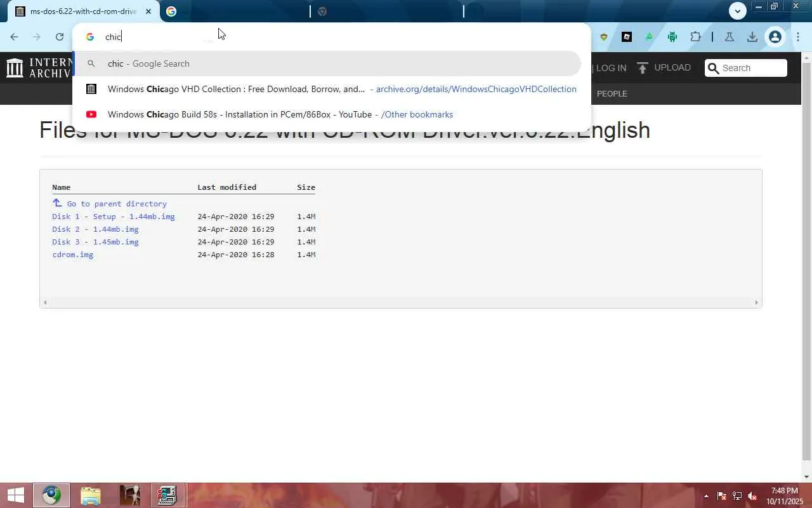This screenshot has height=508, width=812.
Task: Click the Internet Archive logo
Action: tap(38, 68)
